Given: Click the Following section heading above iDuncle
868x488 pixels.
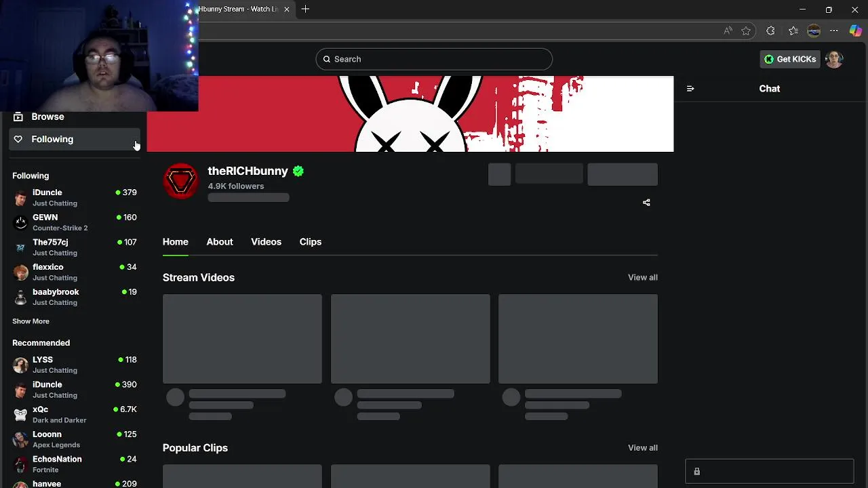Looking at the screenshot, I should [31, 176].
